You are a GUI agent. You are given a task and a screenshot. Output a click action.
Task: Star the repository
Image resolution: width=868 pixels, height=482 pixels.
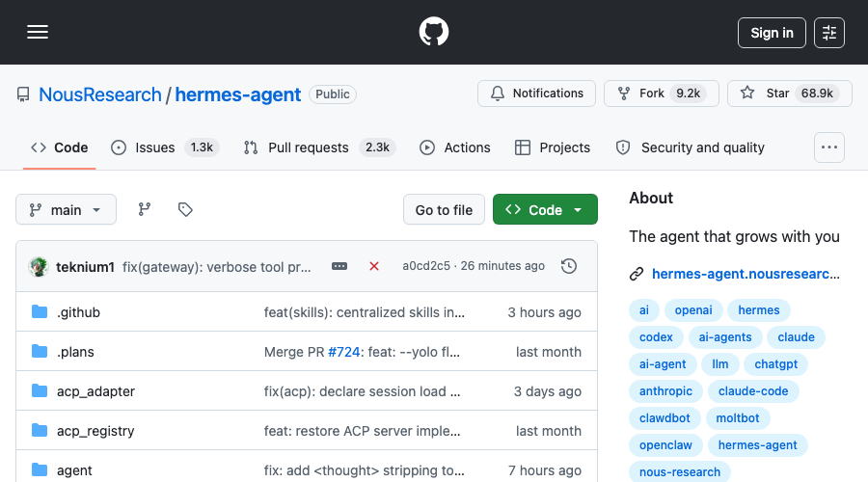click(x=789, y=94)
